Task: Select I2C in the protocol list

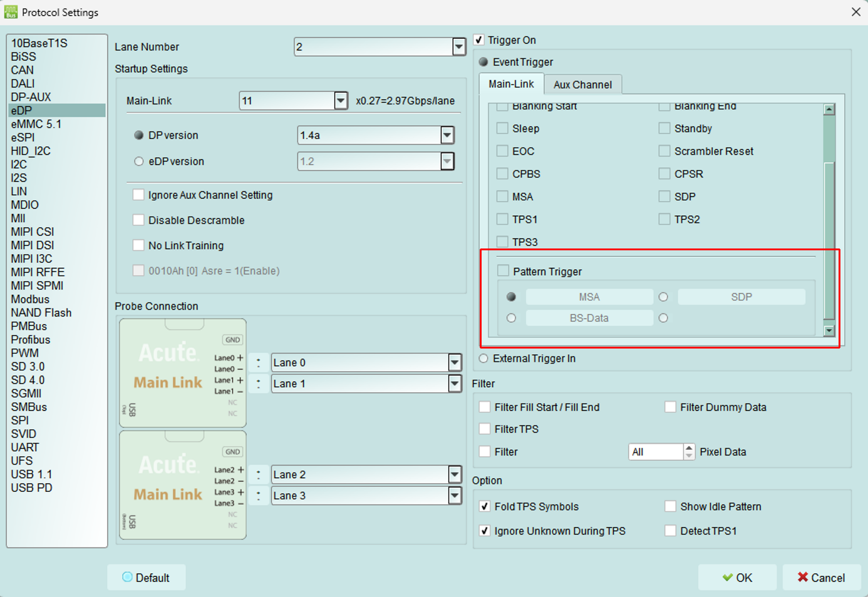Action: tap(56, 165)
